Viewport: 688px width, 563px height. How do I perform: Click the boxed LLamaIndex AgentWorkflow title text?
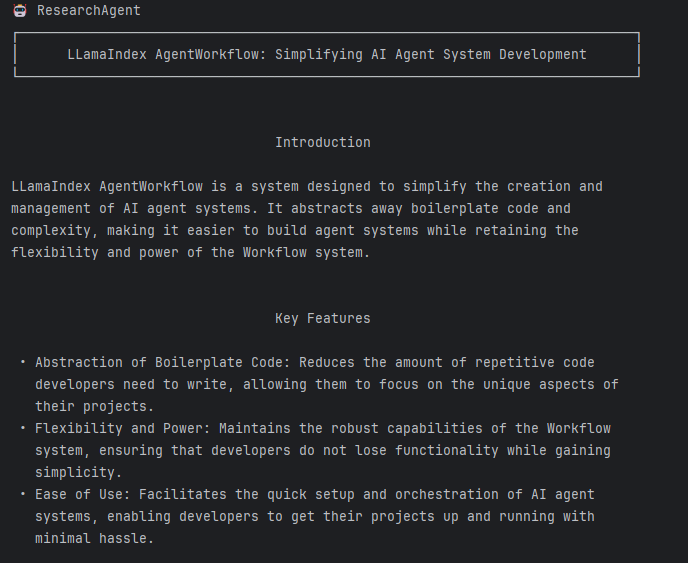(x=327, y=54)
